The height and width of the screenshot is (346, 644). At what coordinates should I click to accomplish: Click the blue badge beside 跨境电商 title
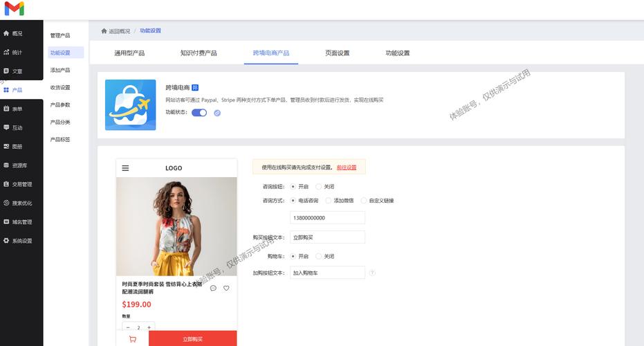195,87
